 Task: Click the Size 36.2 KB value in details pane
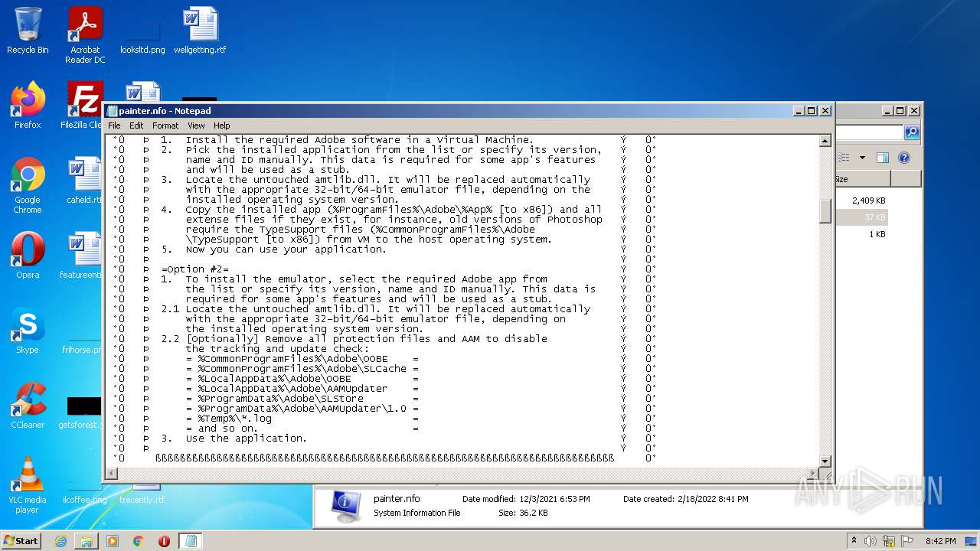534,513
